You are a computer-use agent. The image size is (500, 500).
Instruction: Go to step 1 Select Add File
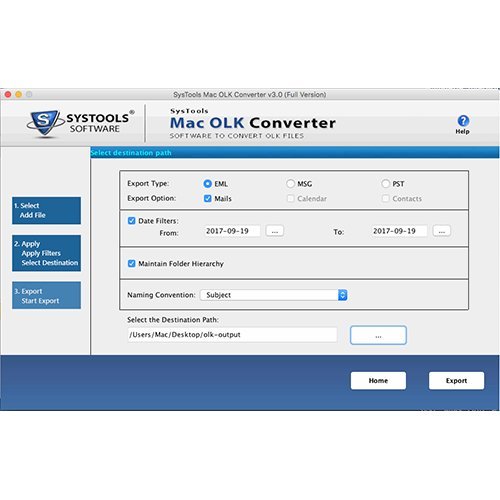pyautogui.click(x=46, y=210)
